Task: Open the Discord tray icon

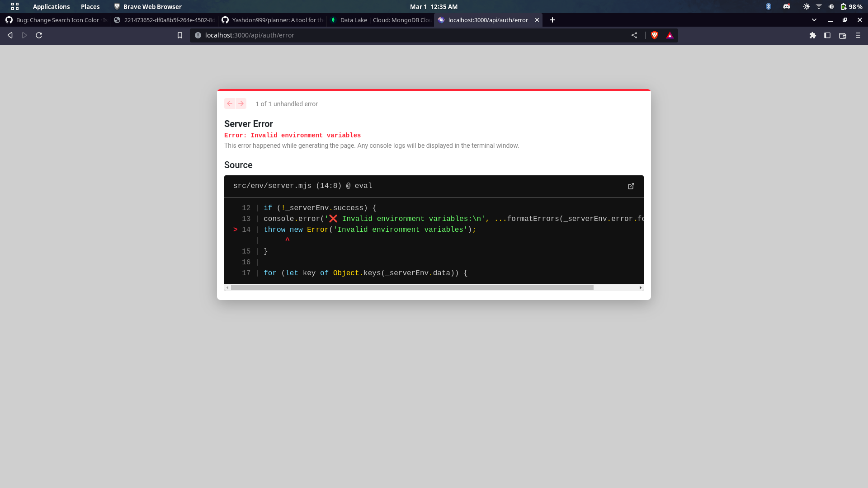Action: [787, 6]
